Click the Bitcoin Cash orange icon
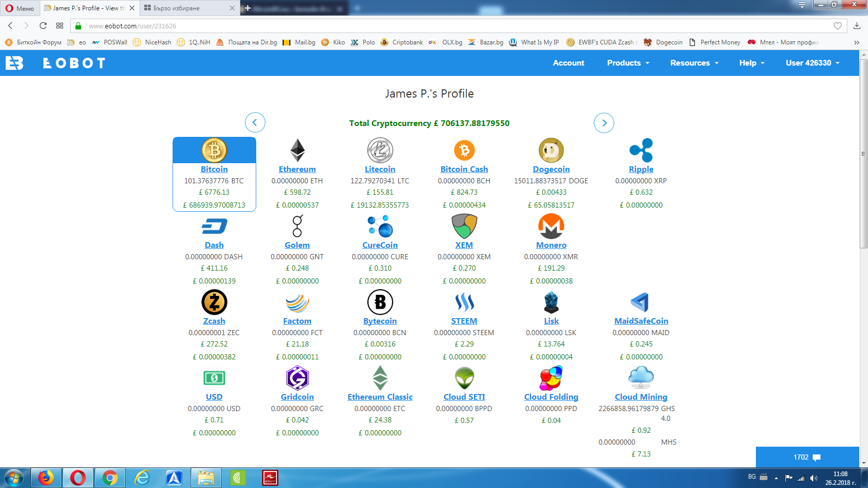This screenshot has width=868, height=488. click(464, 150)
